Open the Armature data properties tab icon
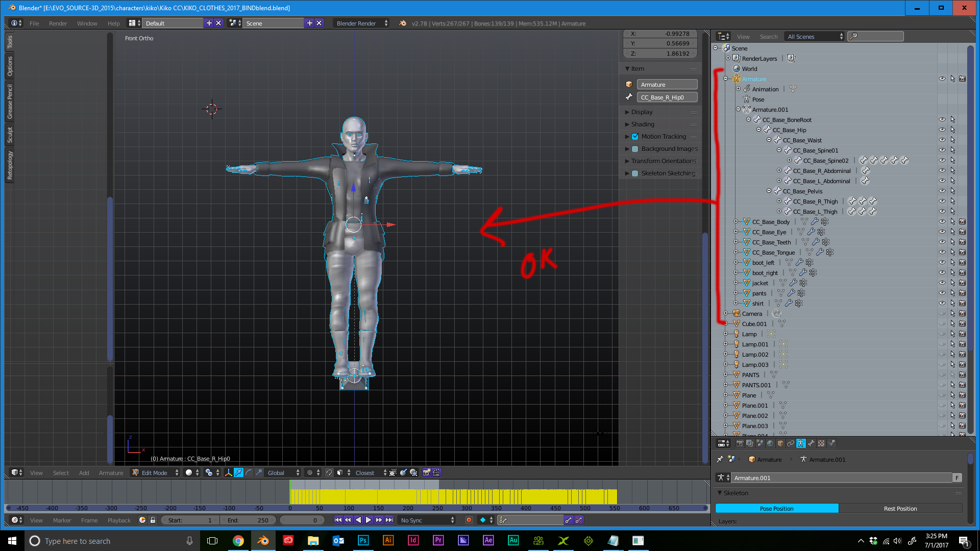Image resolution: width=980 pixels, height=551 pixels. coord(801,443)
